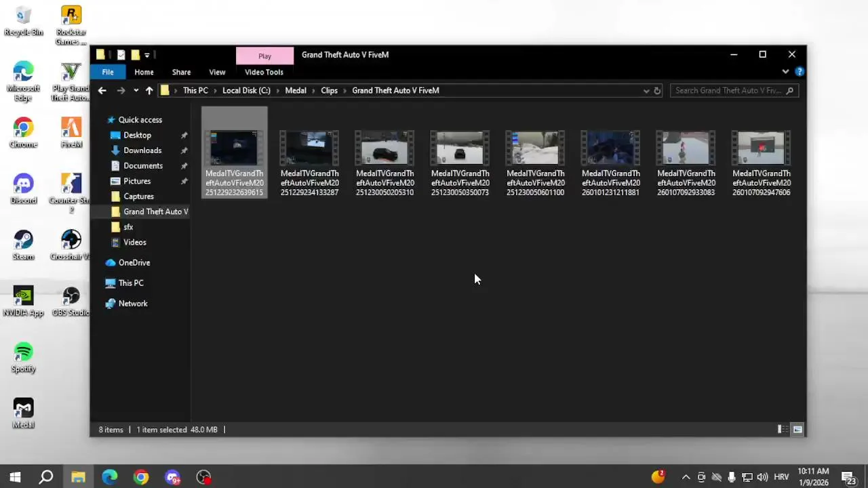The width and height of the screenshot is (868, 488).
Task: Select Network in navigation pane
Action: (133, 304)
